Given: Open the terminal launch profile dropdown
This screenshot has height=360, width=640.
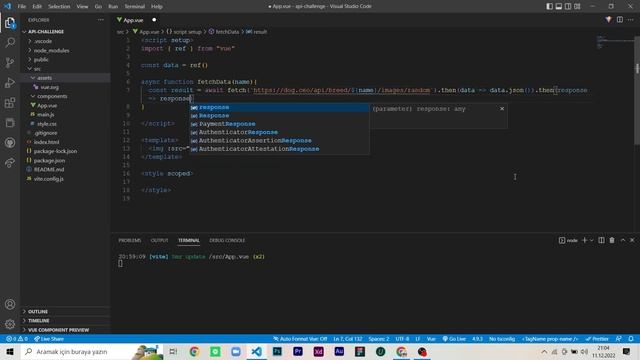Looking at the screenshot, I should [591, 240].
